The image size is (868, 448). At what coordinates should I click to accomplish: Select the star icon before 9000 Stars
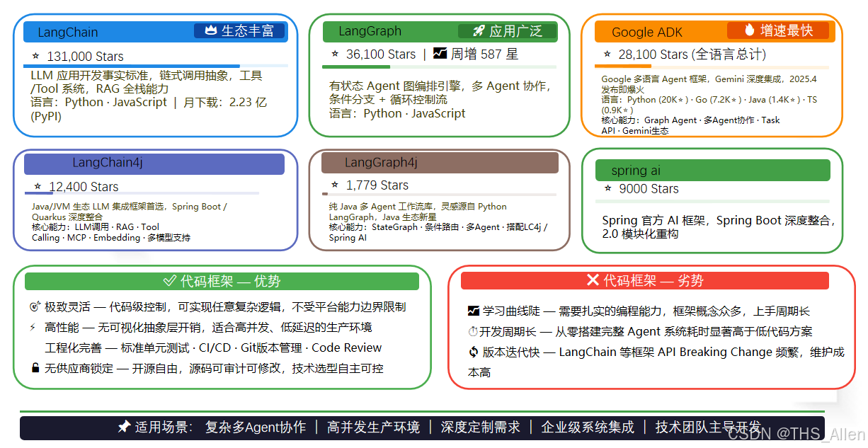point(607,188)
